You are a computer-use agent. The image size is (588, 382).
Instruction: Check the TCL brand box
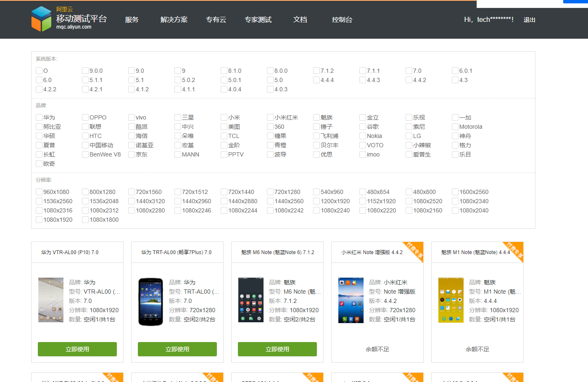(224, 136)
